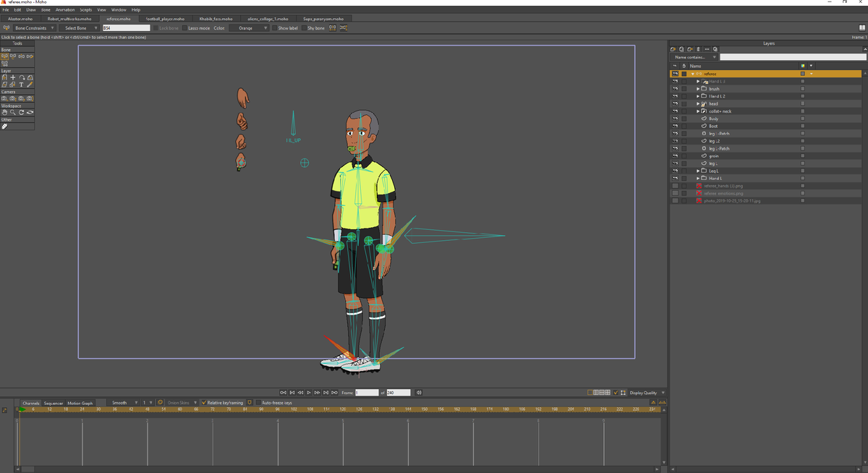Click the rightmost bone icon in options bar
The height and width of the screenshot is (473, 868).
pos(343,27)
